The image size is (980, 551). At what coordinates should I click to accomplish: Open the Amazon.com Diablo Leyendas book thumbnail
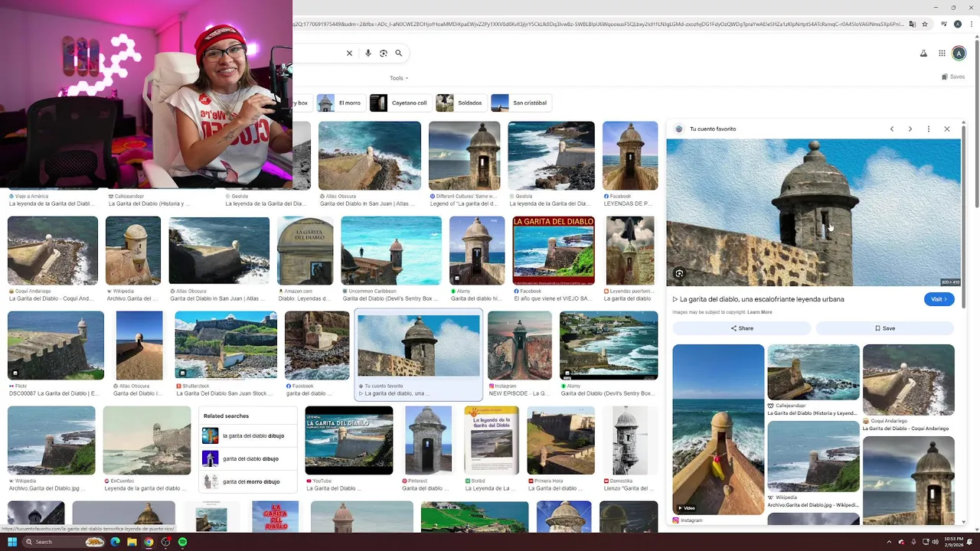305,251
